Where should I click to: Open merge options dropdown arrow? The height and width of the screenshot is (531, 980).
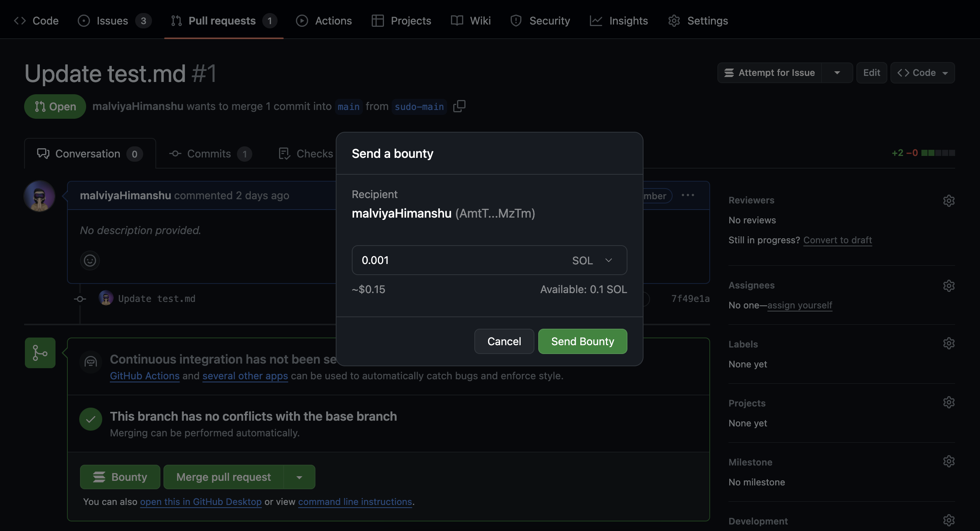pos(299,477)
